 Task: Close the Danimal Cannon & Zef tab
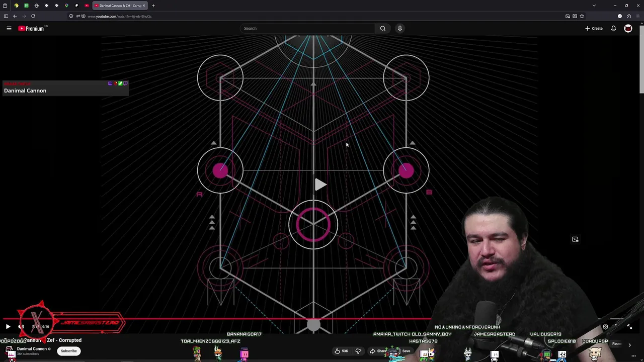click(144, 6)
